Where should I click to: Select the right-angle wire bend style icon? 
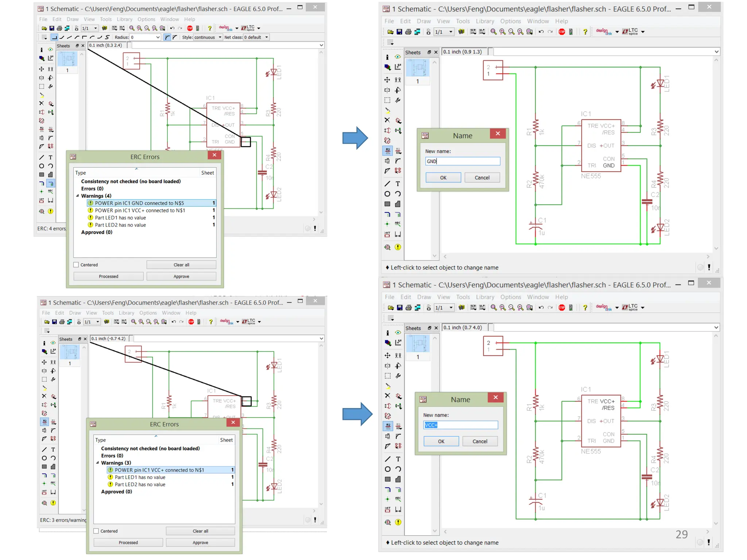tap(54, 37)
